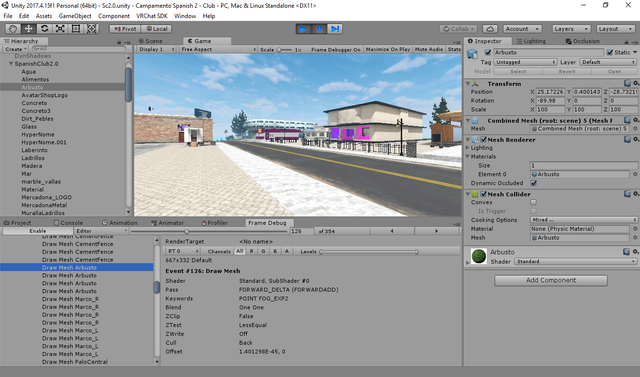Click the Add Component button
Image resolution: width=640 pixels, height=377 pixels.
click(x=551, y=280)
